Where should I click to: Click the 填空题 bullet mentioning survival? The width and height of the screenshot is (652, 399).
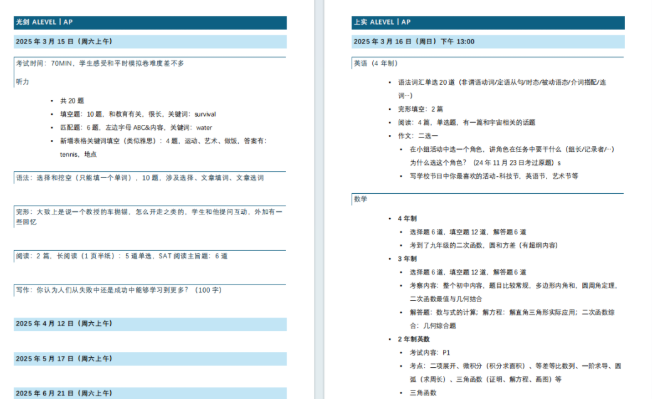pos(138,114)
